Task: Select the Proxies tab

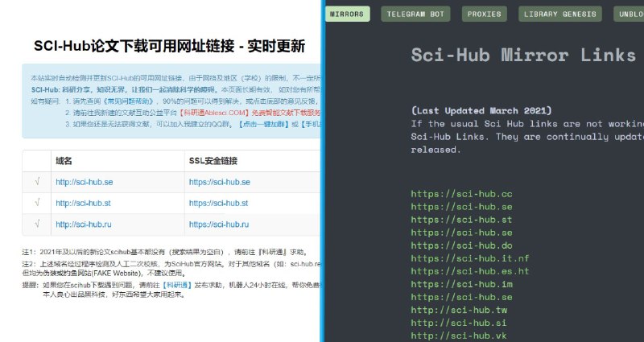Action: point(485,14)
